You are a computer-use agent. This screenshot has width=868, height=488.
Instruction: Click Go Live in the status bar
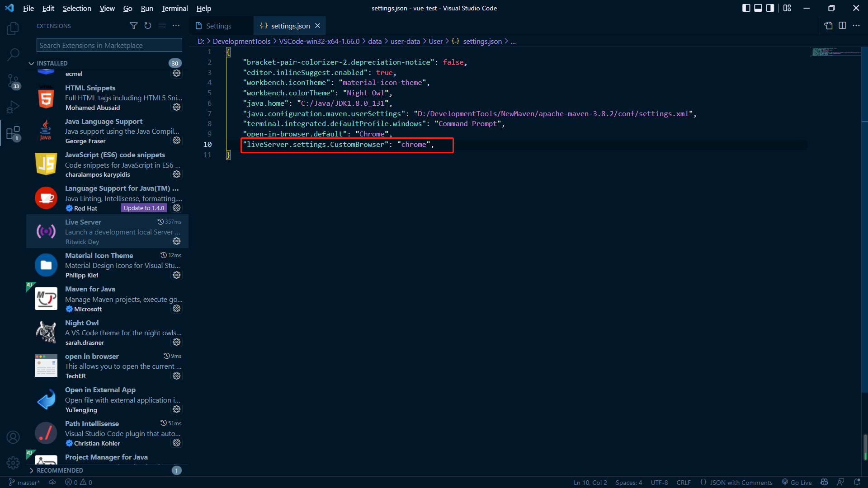tap(797, 483)
